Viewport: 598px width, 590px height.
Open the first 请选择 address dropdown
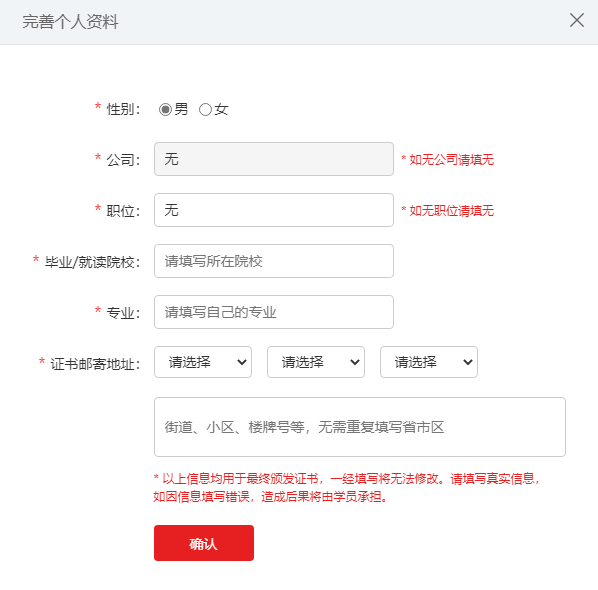pyautogui.click(x=203, y=362)
